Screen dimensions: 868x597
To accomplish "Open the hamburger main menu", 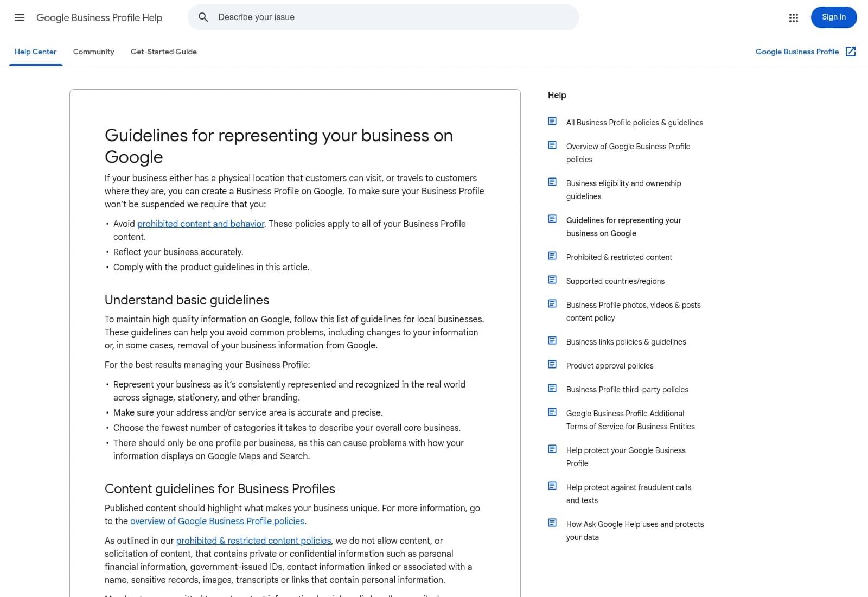I will [x=20, y=17].
